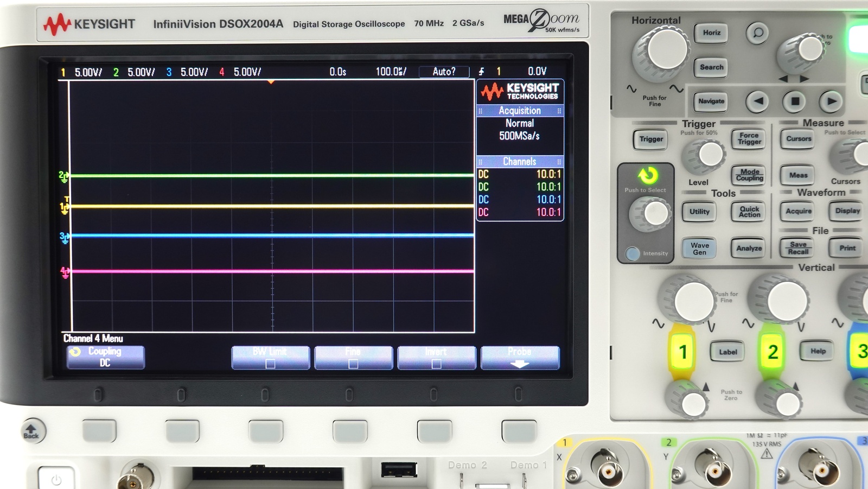The width and height of the screenshot is (868, 489).
Task: Click the Help button
Action: (x=818, y=352)
